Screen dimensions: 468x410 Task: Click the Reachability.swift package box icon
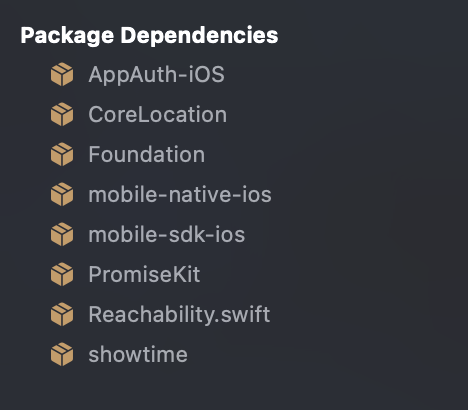(x=62, y=314)
